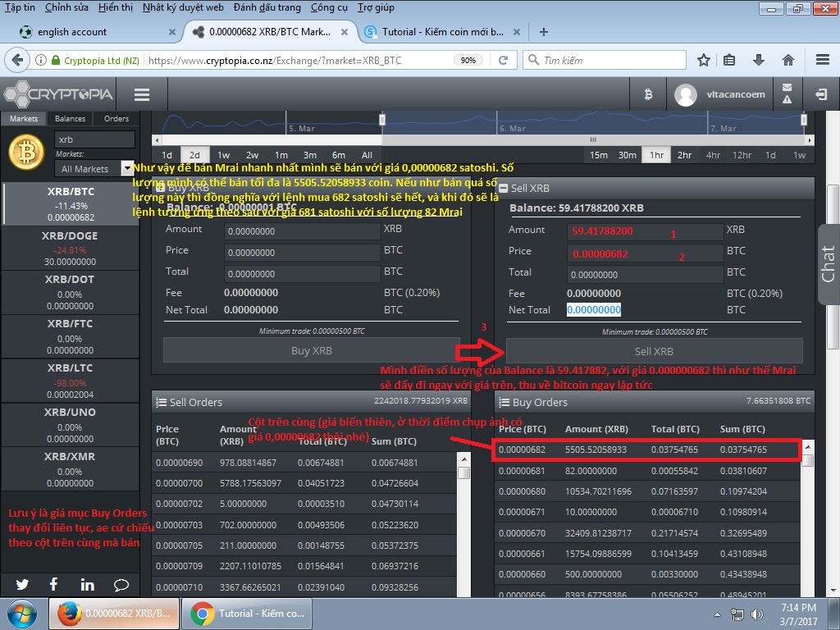This screenshot has width=840, height=630.
Task: Click the page zoom 90% indicator
Action: point(468,60)
